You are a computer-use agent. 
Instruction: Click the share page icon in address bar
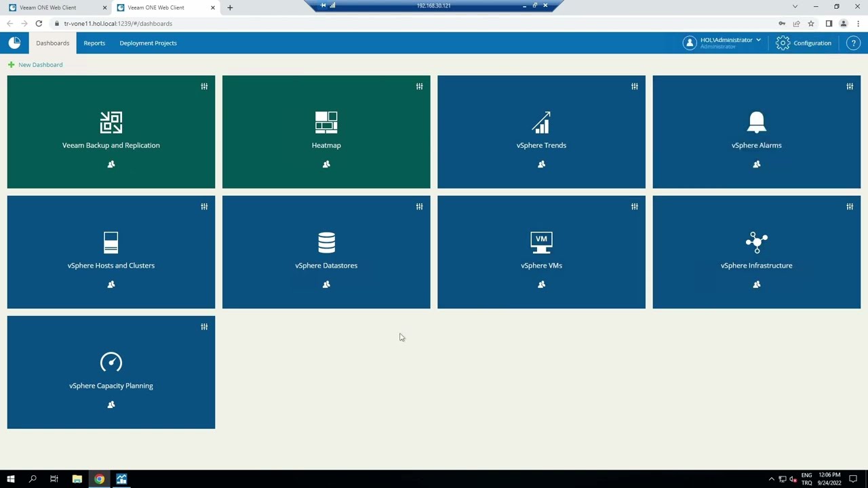(797, 24)
